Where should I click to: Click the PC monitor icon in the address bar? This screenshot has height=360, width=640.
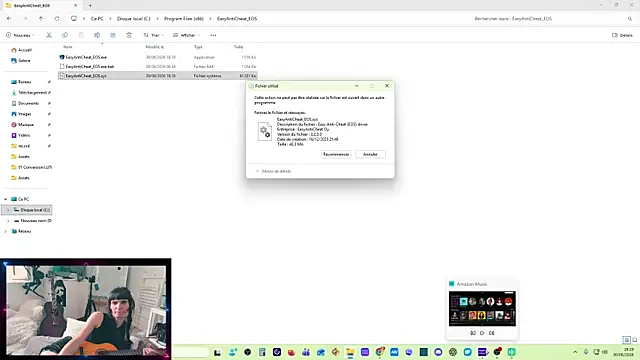pos(74,18)
